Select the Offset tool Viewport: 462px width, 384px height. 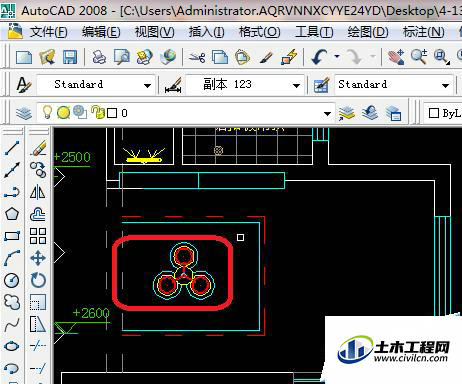[38, 214]
